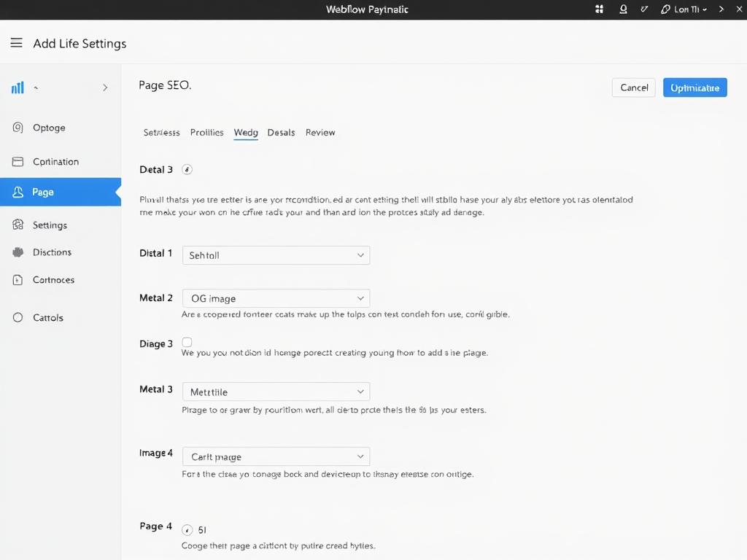Click the grid apps icon in title bar

click(600, 9)
